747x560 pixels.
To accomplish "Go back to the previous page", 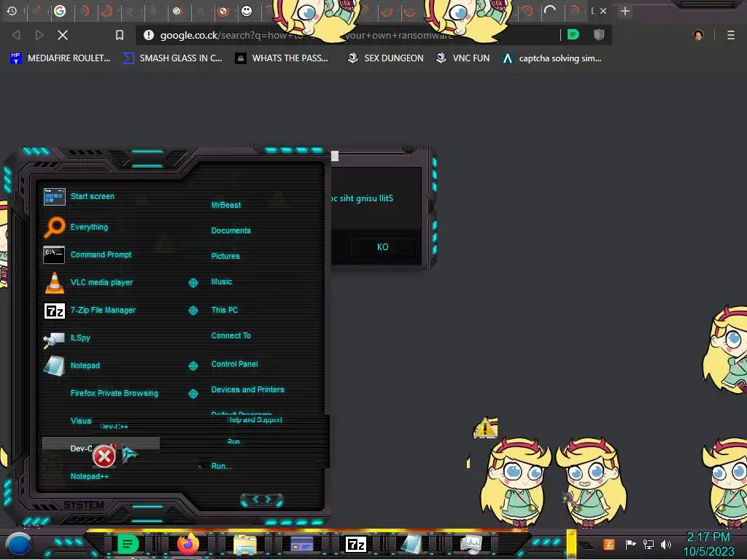I will (16, 35).
